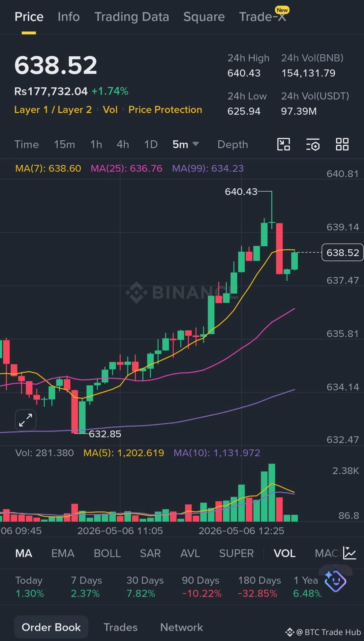Tap the MA(10): 1,131.972 volume legend

217,453
